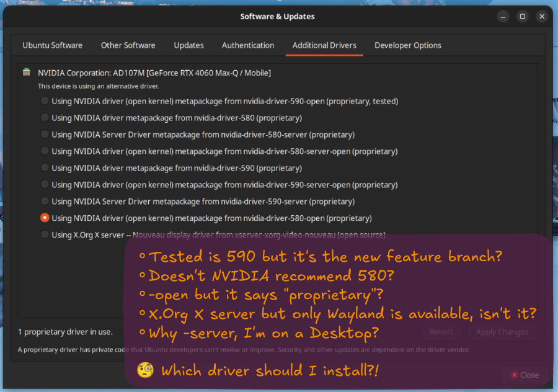Choose the nvidia-driver-580 proprietary radio button
This screenshot has height=392, width=558.
tap(45, 117)
